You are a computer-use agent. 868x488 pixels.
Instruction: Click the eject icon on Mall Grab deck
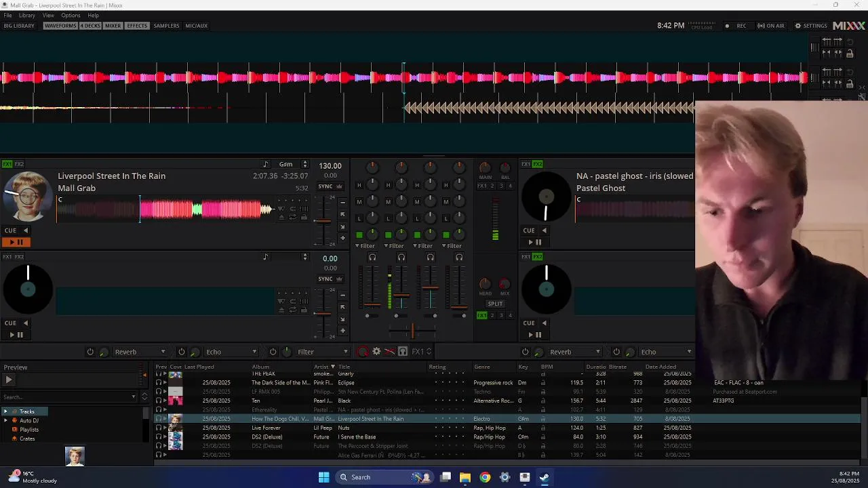[281, 217]
